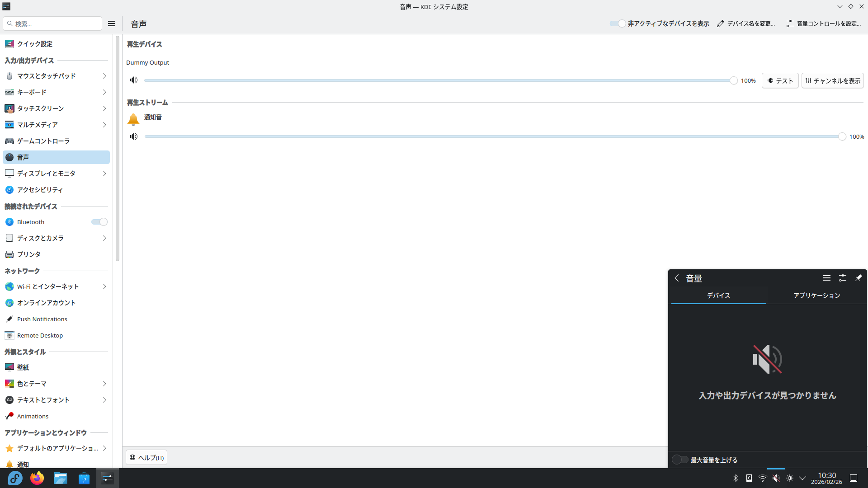This screenshot has height=488, width=868.
Task: Enable the raise maximum volume switch
Action: coord(679,460)
